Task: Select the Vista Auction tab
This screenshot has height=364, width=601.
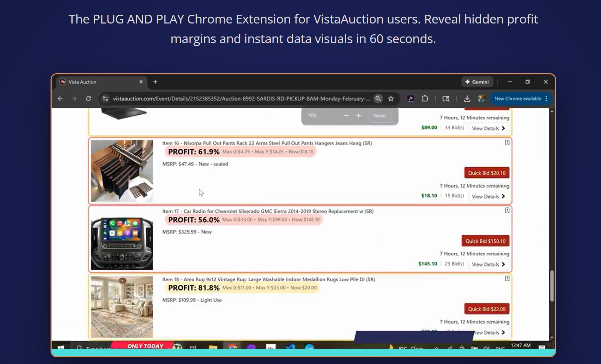Action: click(x=102, y=82)
